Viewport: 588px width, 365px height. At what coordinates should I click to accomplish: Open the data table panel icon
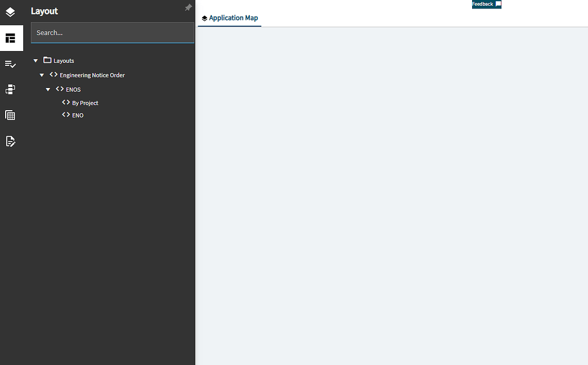click(11, 115)
